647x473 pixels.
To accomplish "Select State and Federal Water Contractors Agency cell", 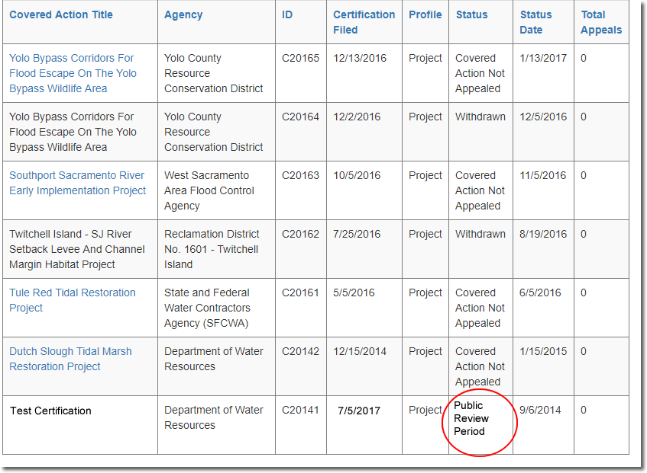I will [x=207, y=307].
